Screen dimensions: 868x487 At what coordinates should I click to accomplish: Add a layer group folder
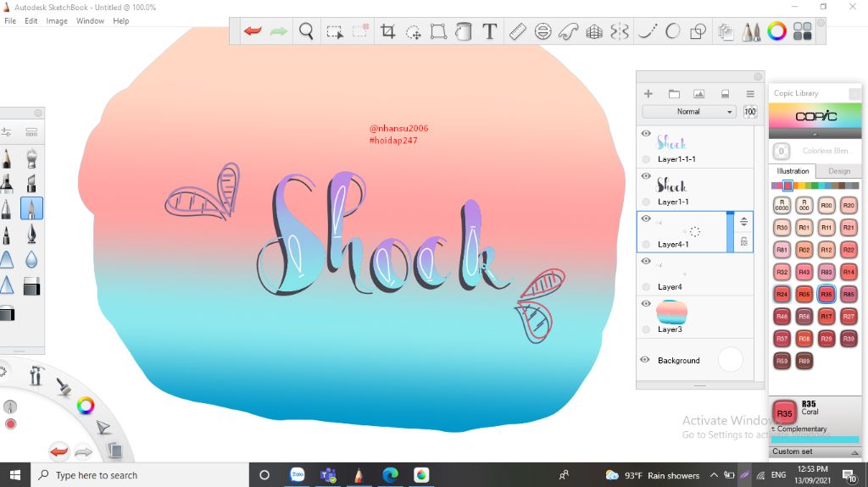coord(674,93)
